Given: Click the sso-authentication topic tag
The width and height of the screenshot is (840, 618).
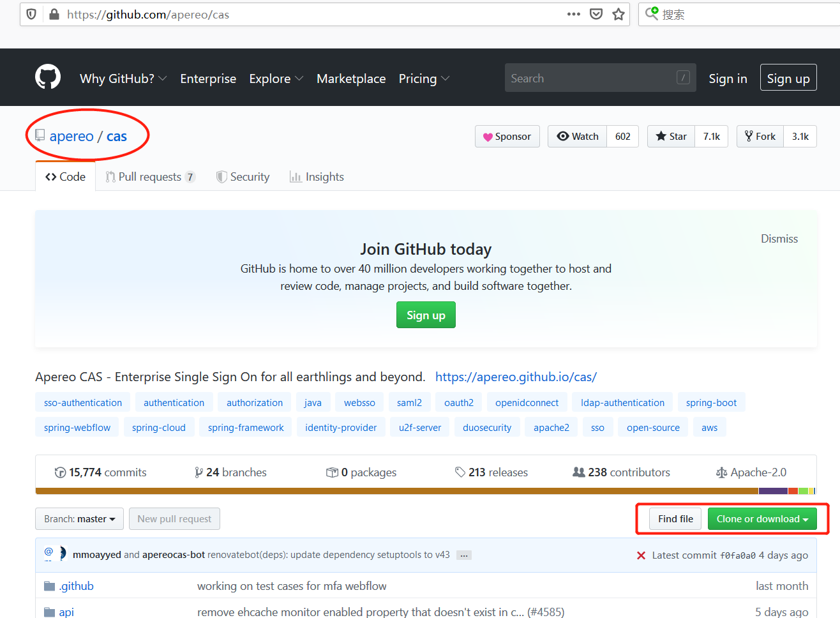Looking at the screenshot, I should point(83,403).
